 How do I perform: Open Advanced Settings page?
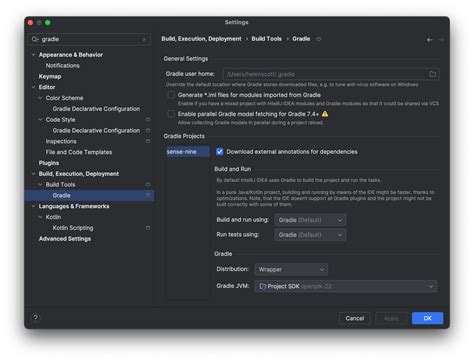(x=65, y=239)
